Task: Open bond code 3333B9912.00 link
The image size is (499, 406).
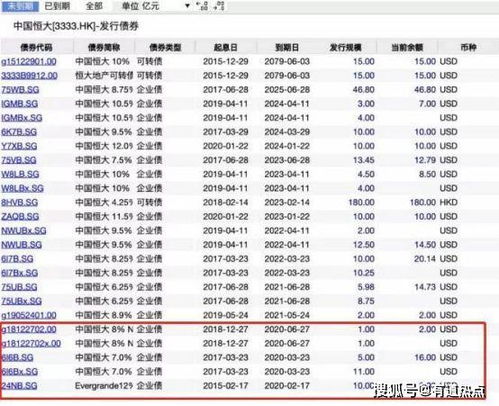Action: pyautogui.click(x=29, y=76)
